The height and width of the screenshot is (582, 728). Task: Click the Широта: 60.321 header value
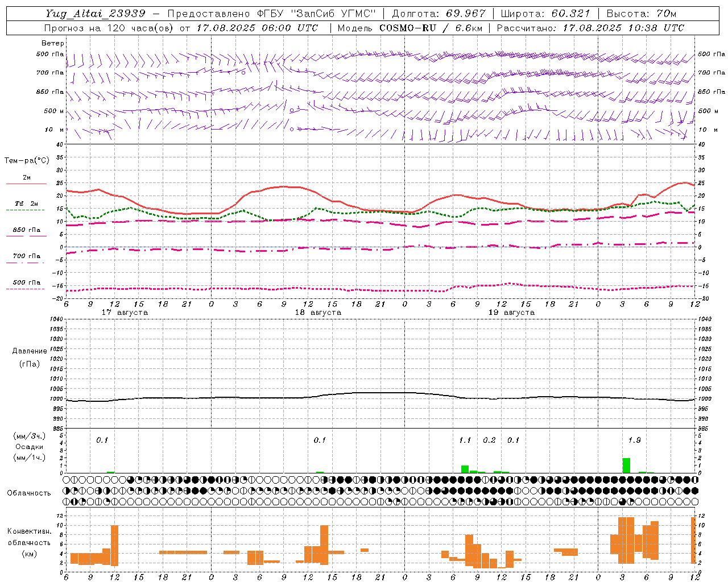pyautogui.click(x=546, y=14)
